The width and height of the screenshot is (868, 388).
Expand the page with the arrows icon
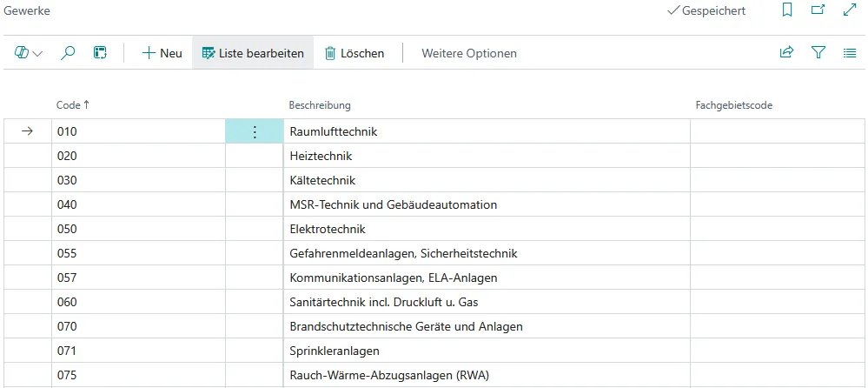coord(850,10)
